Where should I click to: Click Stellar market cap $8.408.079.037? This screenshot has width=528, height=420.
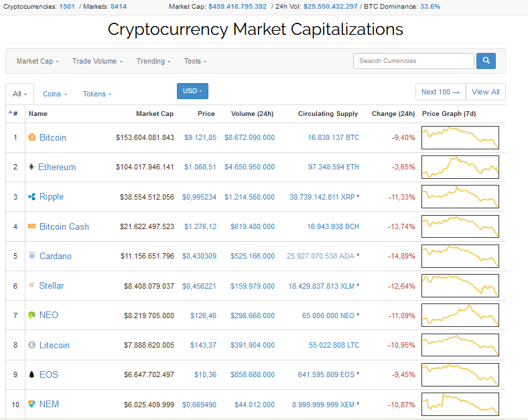click(x=149, y=286)
